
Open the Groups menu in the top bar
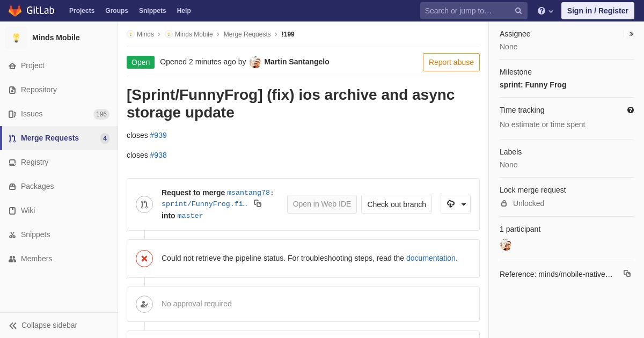[116, 11]
